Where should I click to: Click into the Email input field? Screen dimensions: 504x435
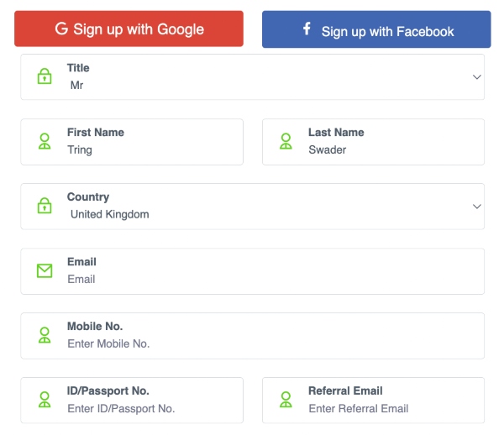(x=252, y=271)
